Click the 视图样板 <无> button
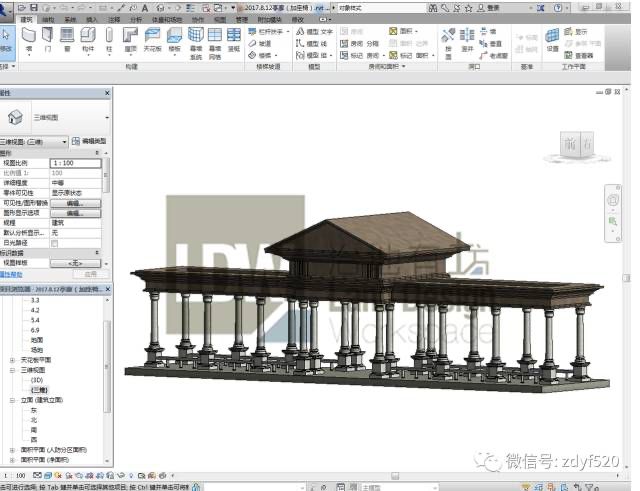Screen dimensions: 640x491 [76, 263]
